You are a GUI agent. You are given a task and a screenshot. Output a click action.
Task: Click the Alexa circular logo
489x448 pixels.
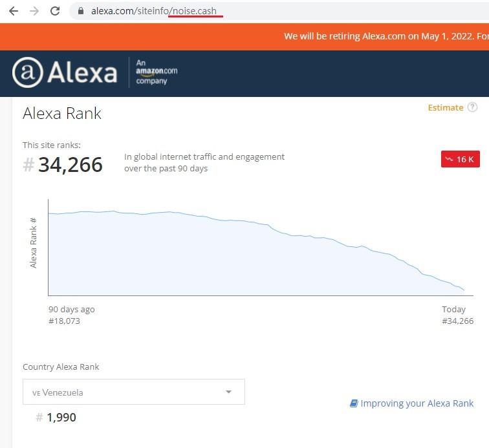(27, 72)
